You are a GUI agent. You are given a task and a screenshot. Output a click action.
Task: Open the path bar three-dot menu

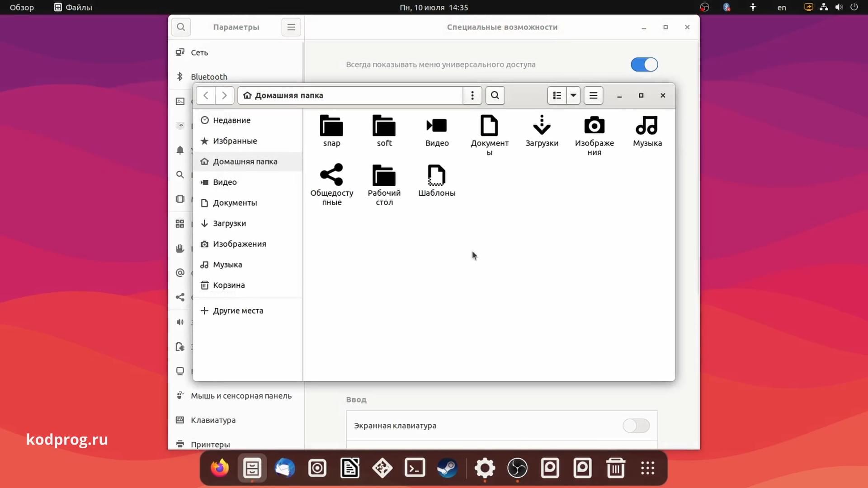pos(472,95)
